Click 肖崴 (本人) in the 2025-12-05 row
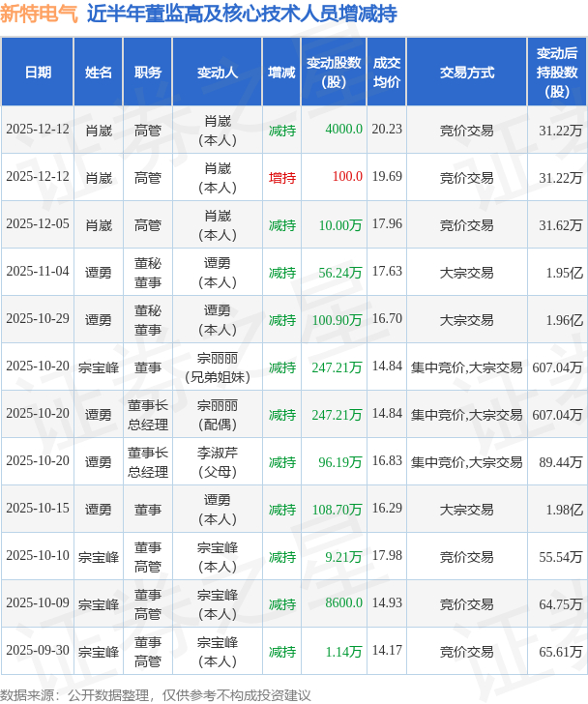Image resolution: width=588 pixels, height=704 pixels. coord(218,225)
